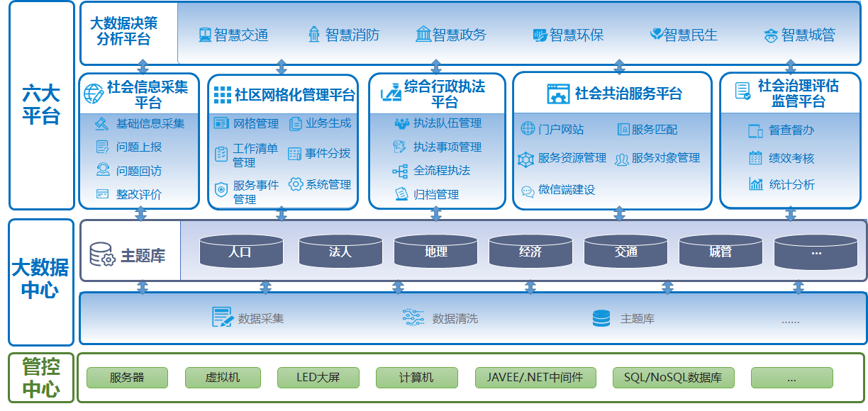
Task: Select the 虚拟机 button
Action: 223,378
